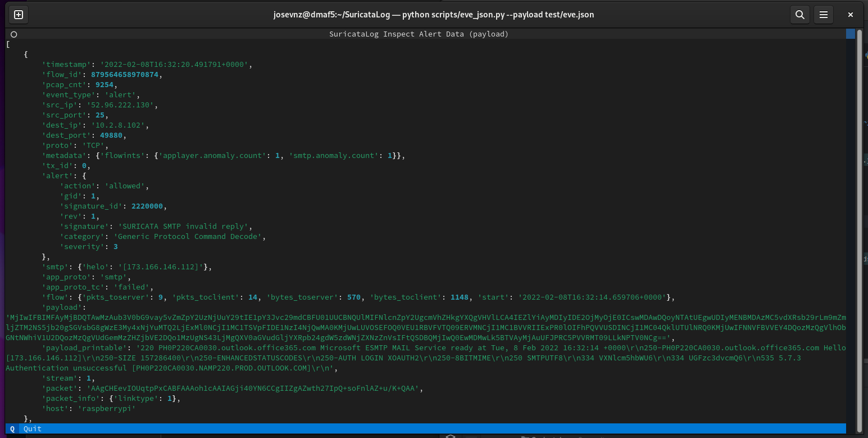This screenshot has width=868, height=438.
Task: Select the Quit action in the footer bar
Action: pyautogui.click(x=32, y=428)
